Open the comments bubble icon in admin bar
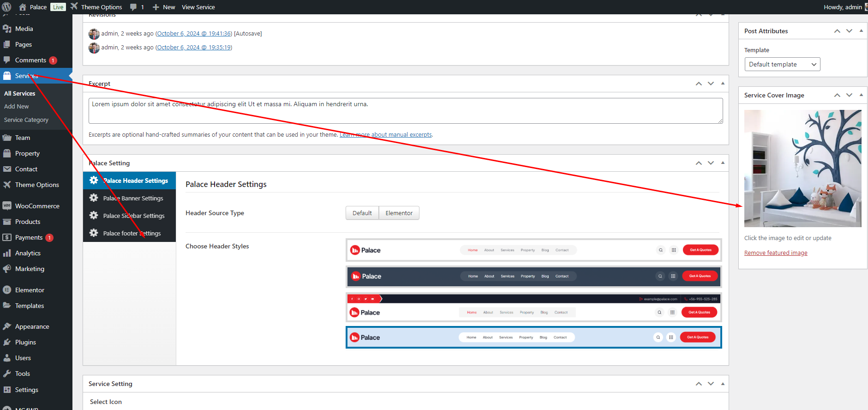The width and height of the screenshot is (868, 410). [133, 7]
